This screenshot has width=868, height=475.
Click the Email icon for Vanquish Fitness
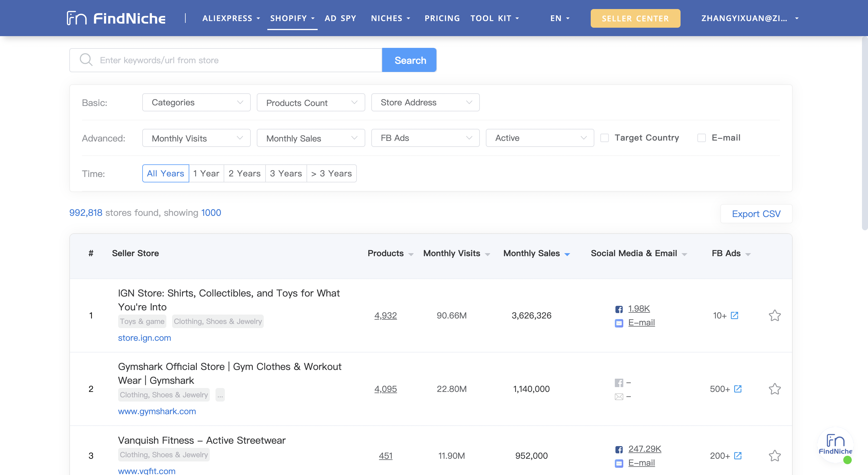pyautogui.click(x=618, y=462)
